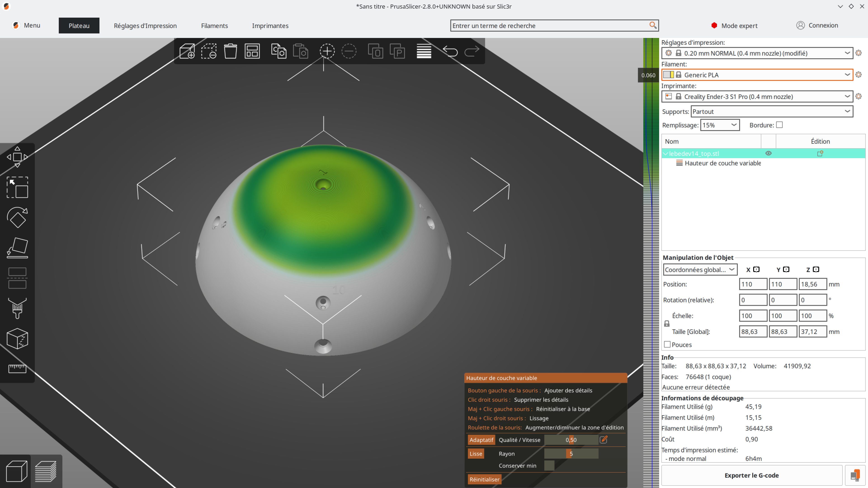Click the Plateau tab
Viewport: 868px width, 488px height.
pyautogui.click(x=80, y=25)
